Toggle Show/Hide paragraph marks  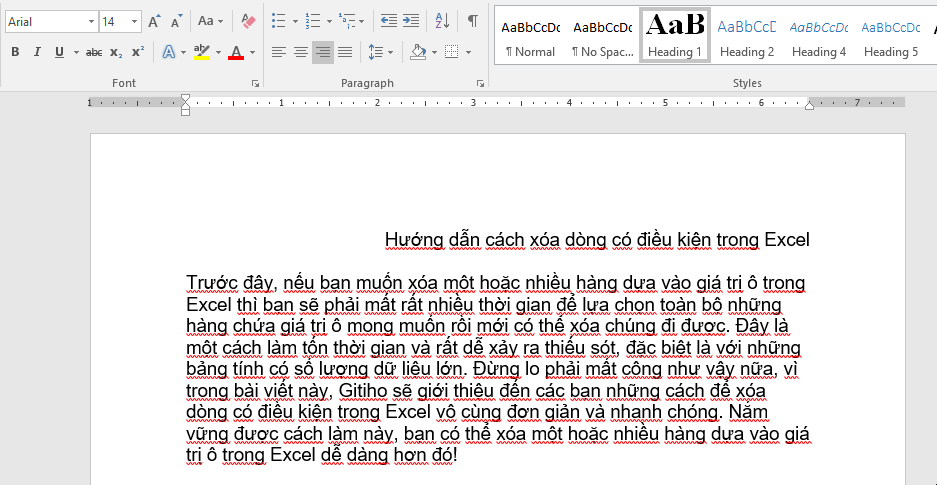pos(473,22)
